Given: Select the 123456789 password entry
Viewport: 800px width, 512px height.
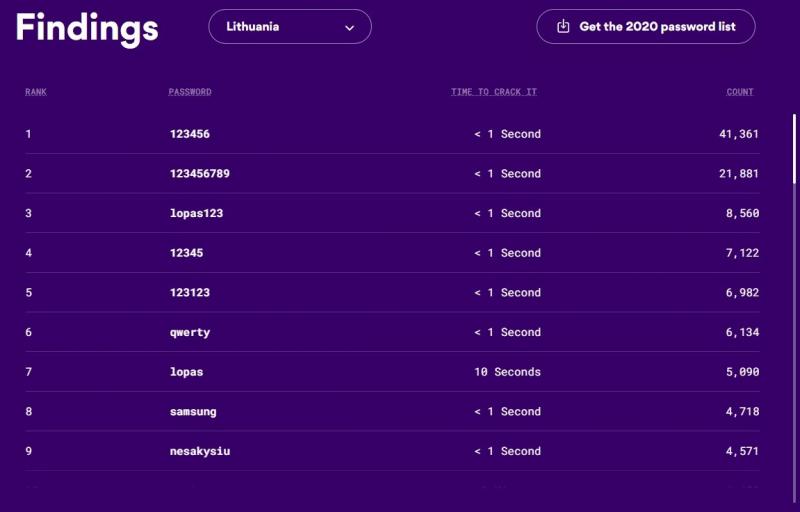Looking at the screenshot, I should click(x=392, y=174).
